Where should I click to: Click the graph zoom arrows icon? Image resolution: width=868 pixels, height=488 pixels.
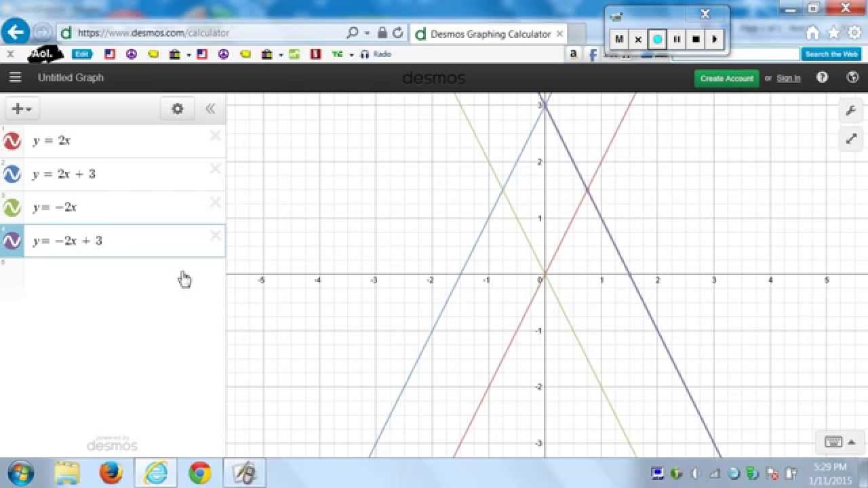tap(850, 139)
